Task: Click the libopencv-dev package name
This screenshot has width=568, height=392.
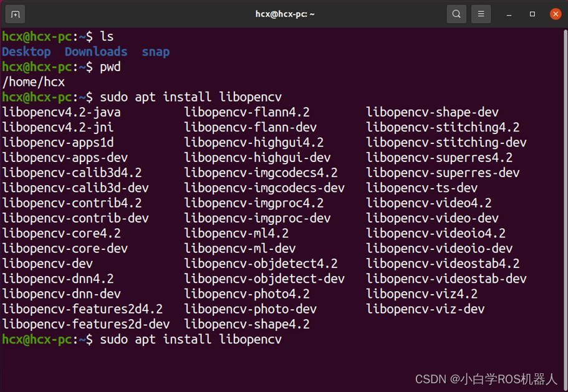Action: [47, 264]
